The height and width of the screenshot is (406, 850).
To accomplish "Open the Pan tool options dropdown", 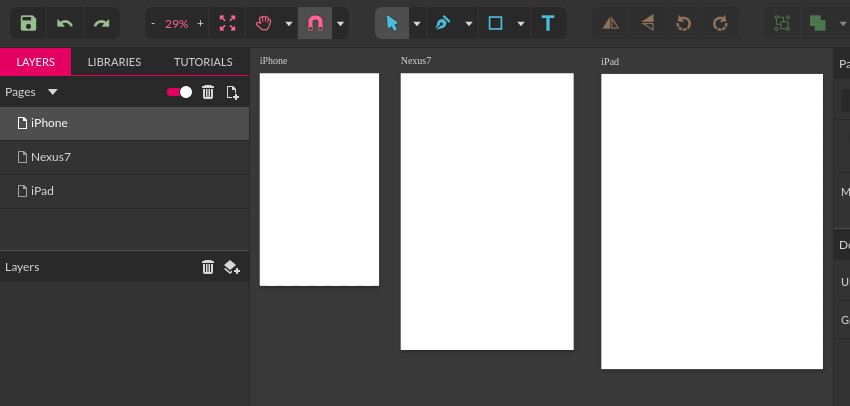I will (x=289, y=23).
